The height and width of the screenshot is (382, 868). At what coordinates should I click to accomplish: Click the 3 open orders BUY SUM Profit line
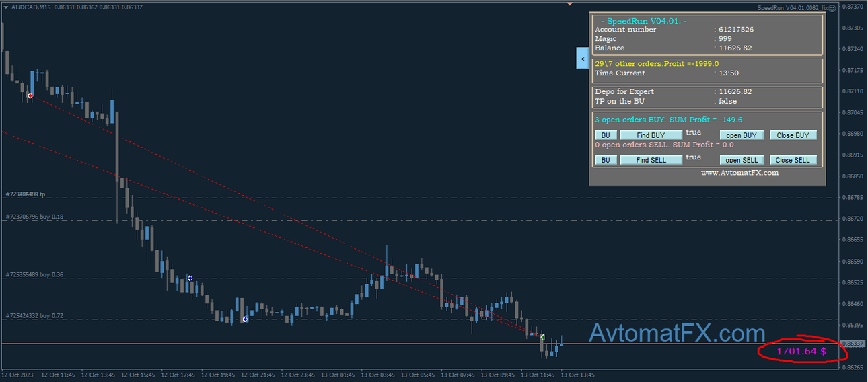click(670, 120)
